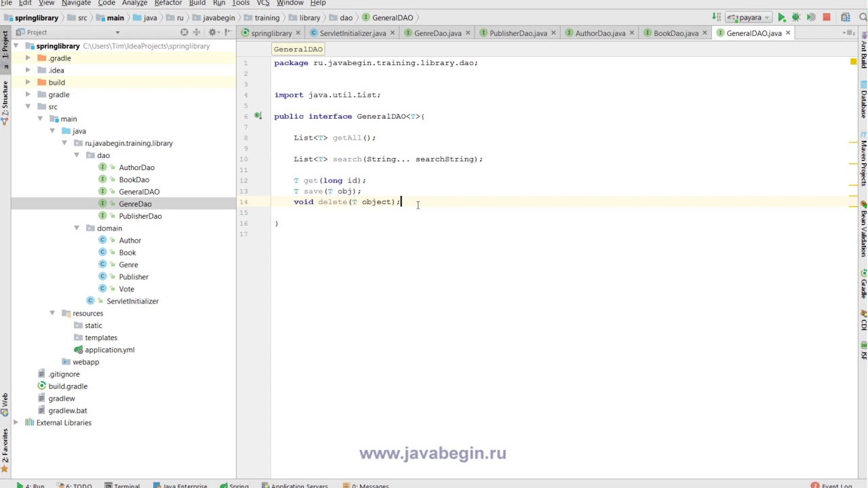Image resolution: width=868 pixels, height=488 pixels.
Task: Open the Java Enterprise tool window
Action: (180, 485)
